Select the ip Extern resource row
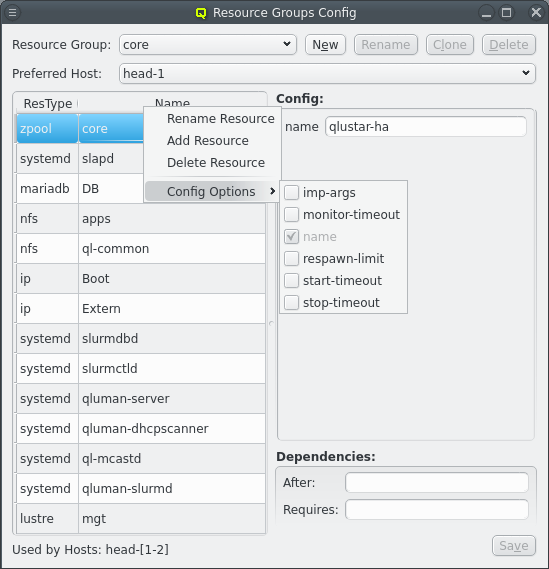This screenshot has height=569, width=549. tap(141, 309)
